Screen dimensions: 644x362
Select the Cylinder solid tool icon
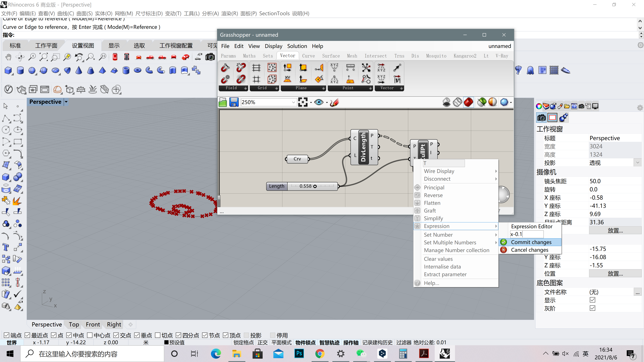pos(20,70)
